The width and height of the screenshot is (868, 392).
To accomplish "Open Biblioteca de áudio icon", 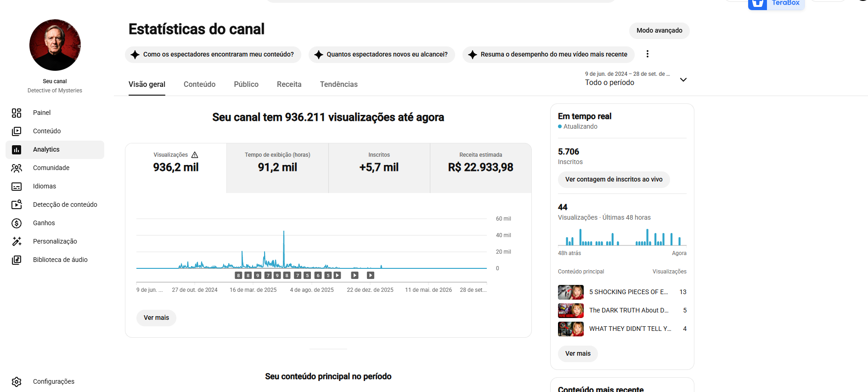I will click(x=17, y=260).
